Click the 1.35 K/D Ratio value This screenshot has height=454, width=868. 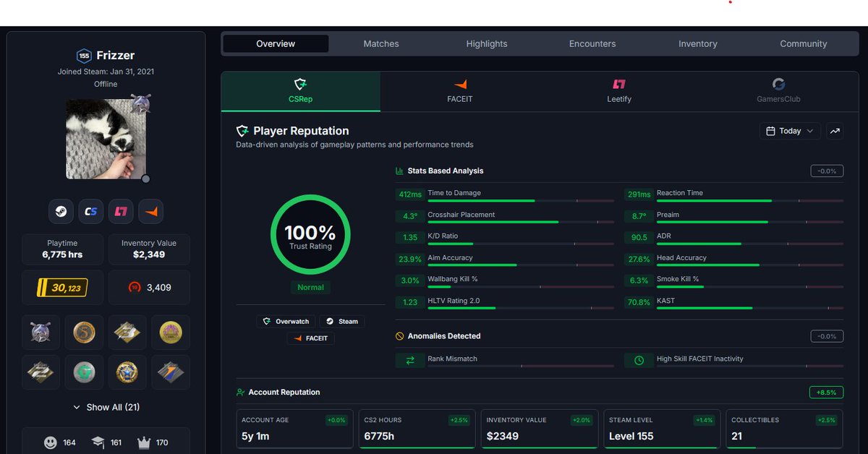[x=410, y=237]
